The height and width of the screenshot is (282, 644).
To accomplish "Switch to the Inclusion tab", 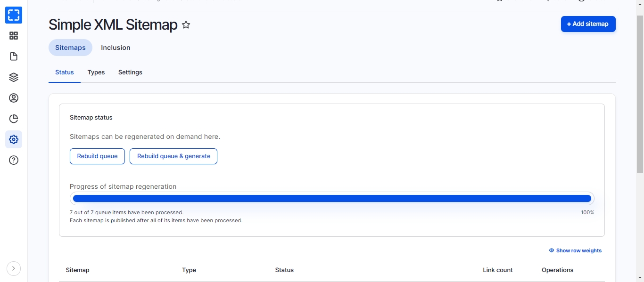I will click(116, 48).
